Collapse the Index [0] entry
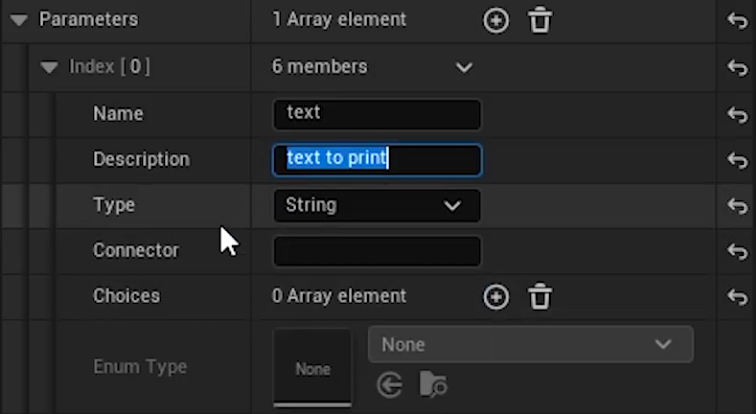Screen dimensions: 756x414 pyautogui.click(x=49, y=67)
